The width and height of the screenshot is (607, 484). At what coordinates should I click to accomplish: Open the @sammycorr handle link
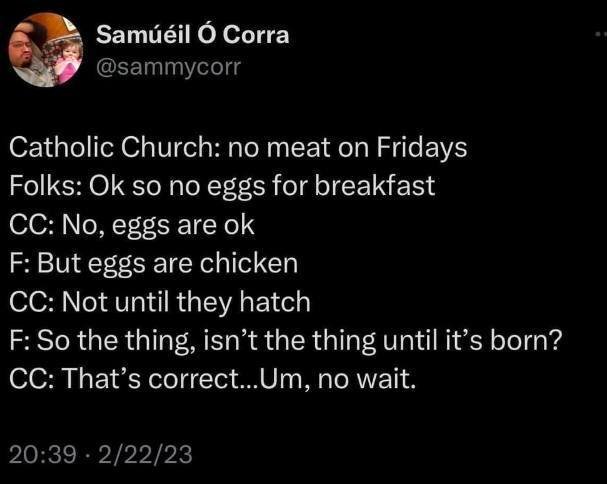169,67
